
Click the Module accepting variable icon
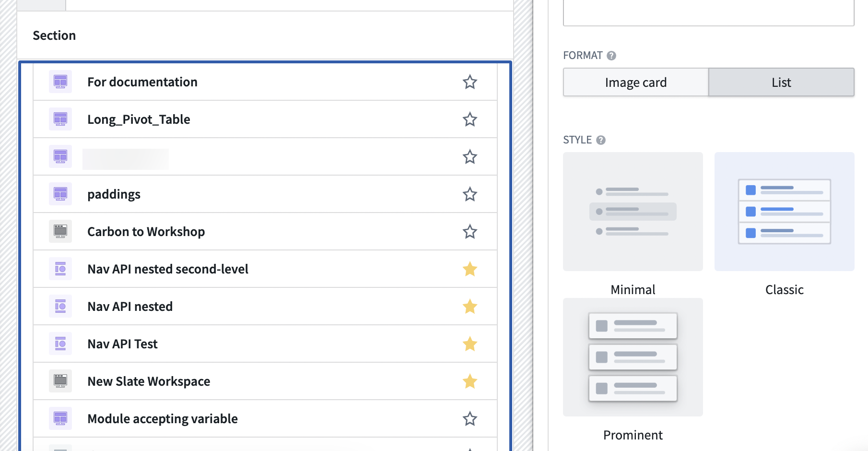[60, 419]
